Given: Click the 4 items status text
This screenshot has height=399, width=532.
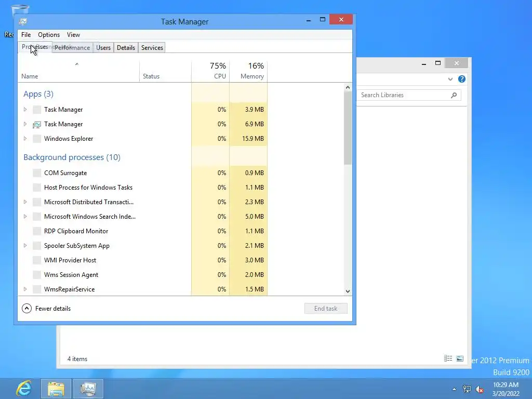Looking at the screenshot, I should click(77, 359).
